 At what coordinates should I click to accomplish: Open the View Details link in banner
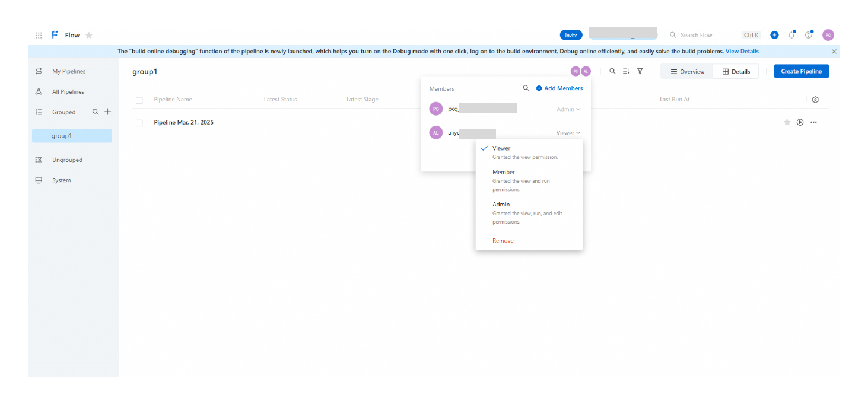click(x=742, y=52)
